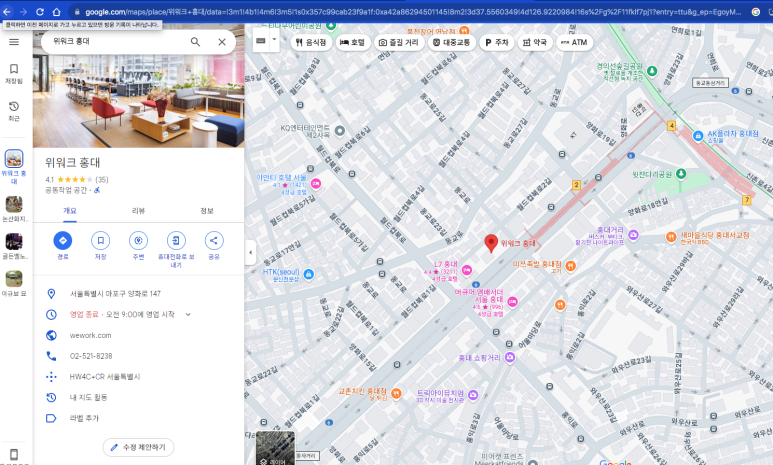Click the subway exit 2 marker
This screenshot has height=465, width=773.
(576, 185)
